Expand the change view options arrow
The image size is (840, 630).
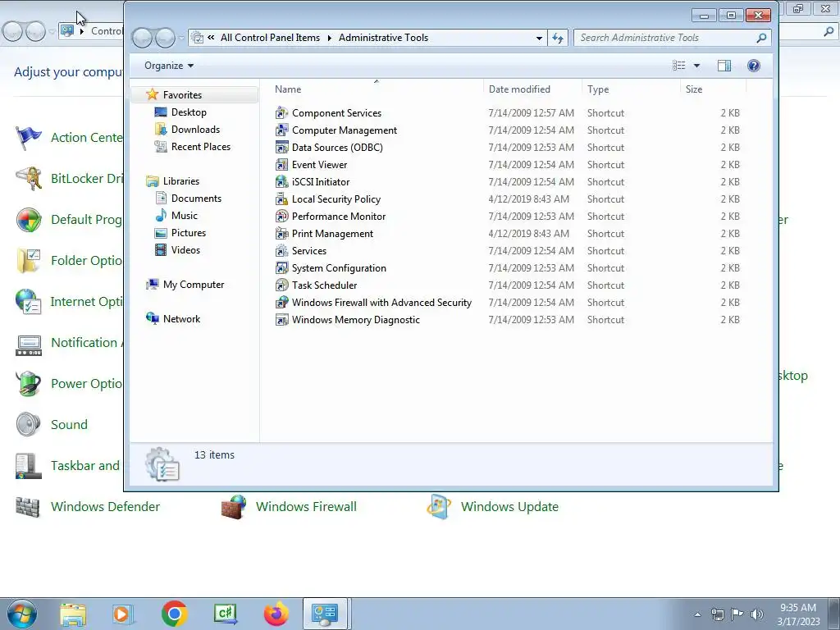(696, 66)
